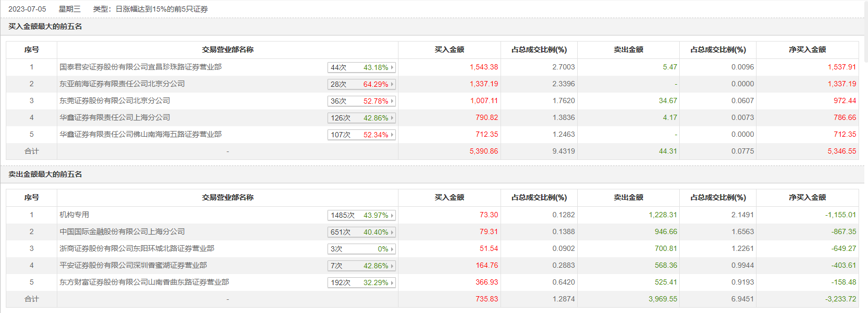
Task: Open 平安证券深圳香蜜湖证券营业部 link
Action: (133, 265)
